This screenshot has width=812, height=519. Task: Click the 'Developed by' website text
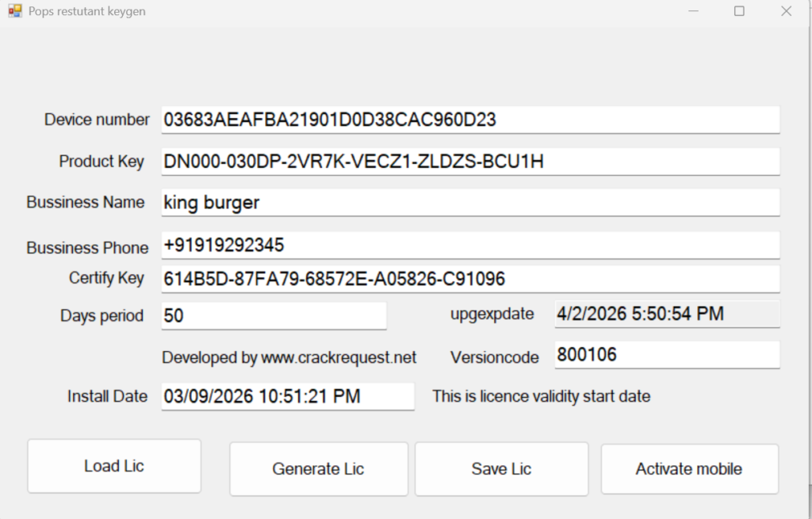pos(289,357)
